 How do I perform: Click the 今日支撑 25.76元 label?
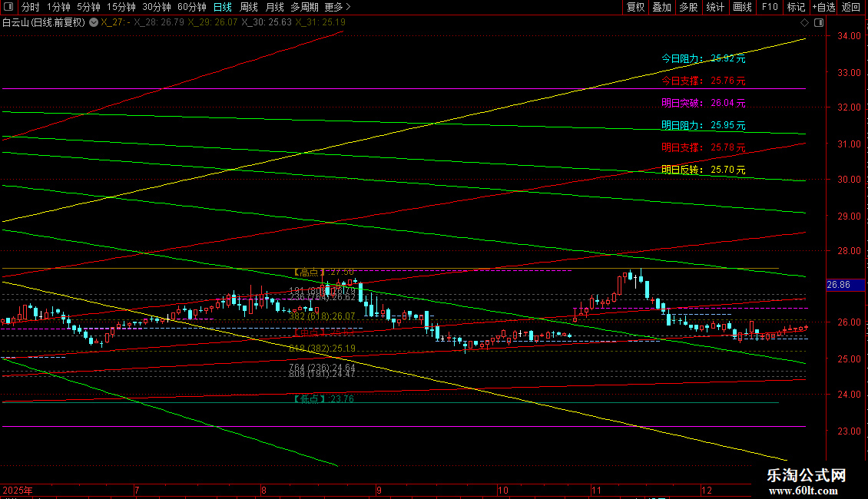point(703,80)
